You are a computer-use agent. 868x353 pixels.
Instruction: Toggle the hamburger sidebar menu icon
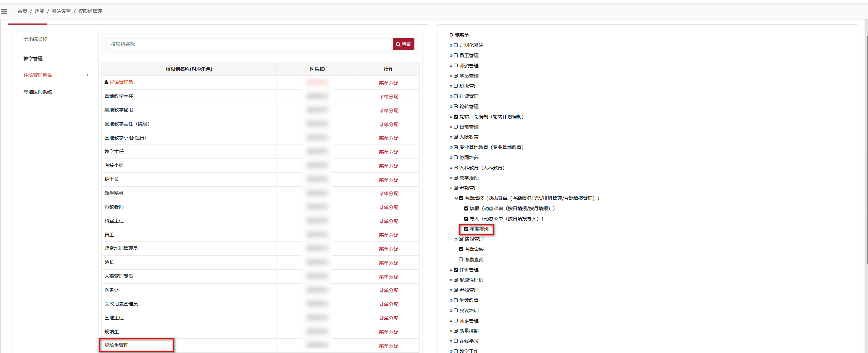4,11
